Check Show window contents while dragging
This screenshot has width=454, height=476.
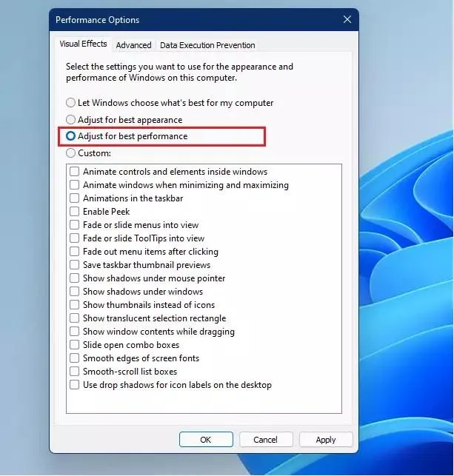tap(74, 332)
